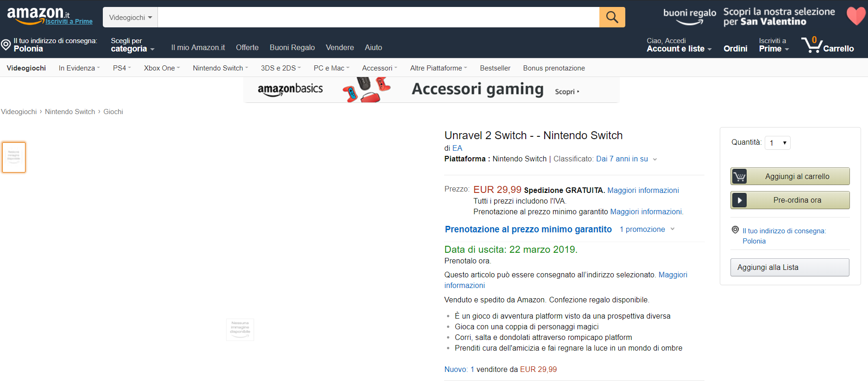The image size is (868, 384).
Task: Open the Nintendo Switch navigation menu
Action: (220, 68)
